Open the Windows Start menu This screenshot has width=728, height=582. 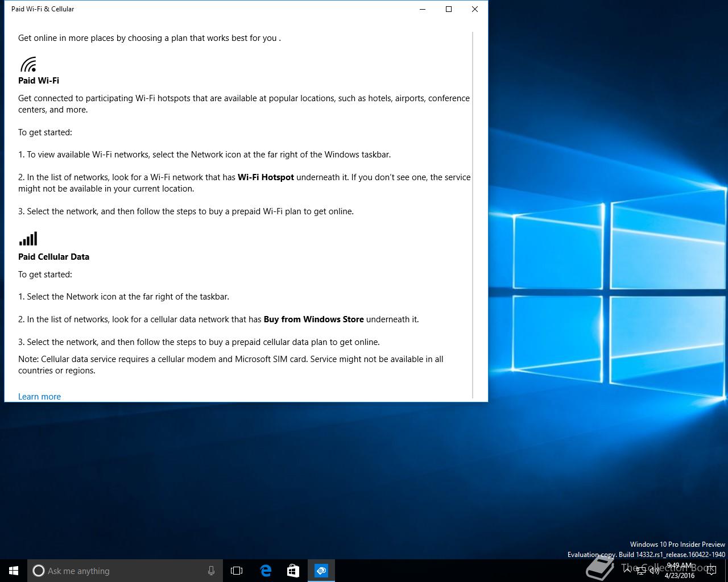coord(14,571)
